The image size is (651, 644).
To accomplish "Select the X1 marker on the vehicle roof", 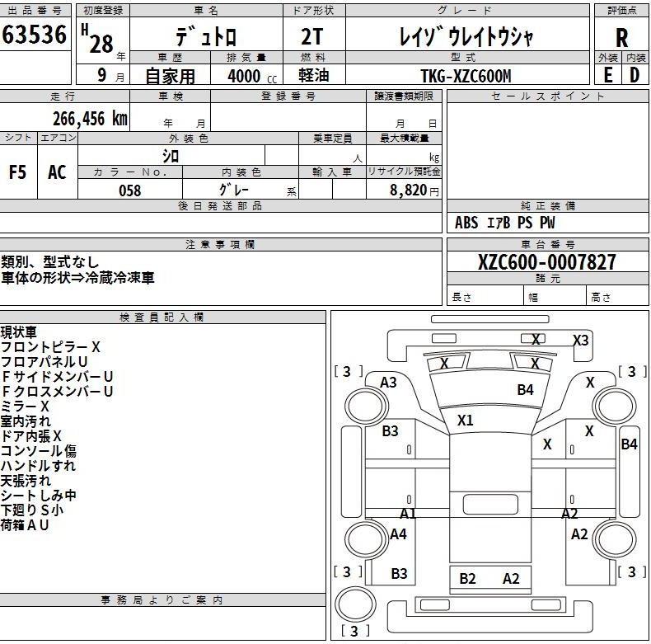I will click(x=466, y=421).
